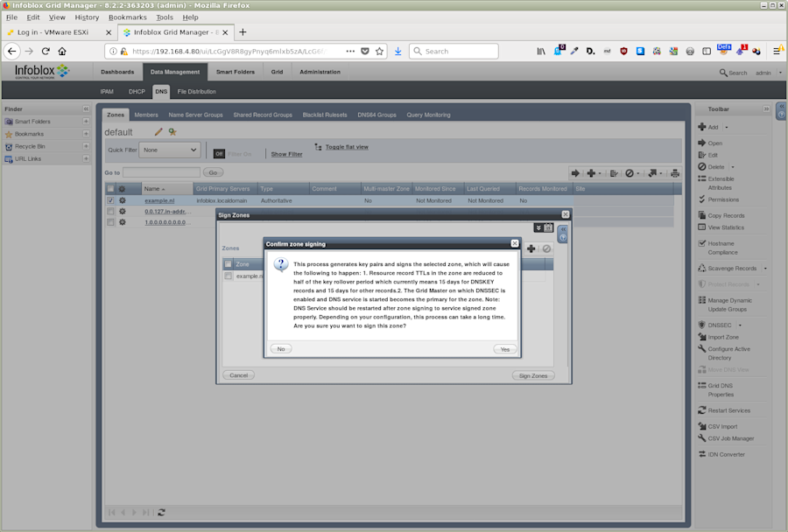
Task: Open the Add dropdown arrow in Toolbar
Action: (727, 127)
